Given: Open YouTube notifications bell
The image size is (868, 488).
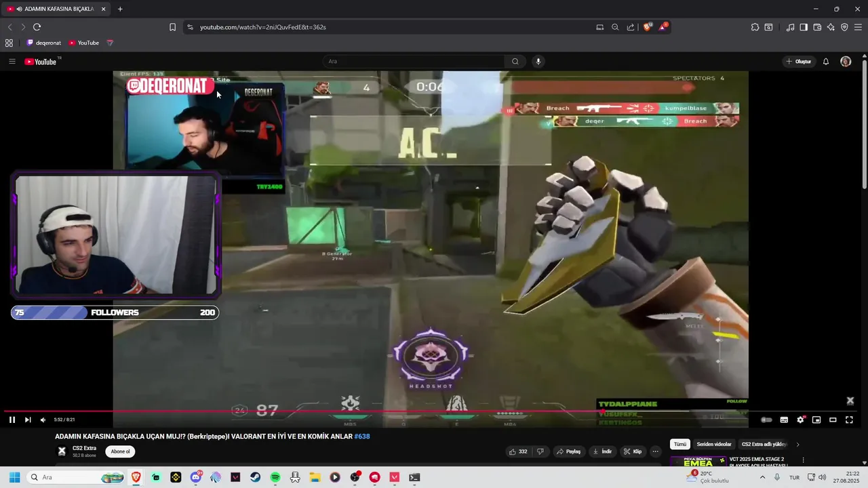Looking at the screenshot, I should click(x=826, y=62).
